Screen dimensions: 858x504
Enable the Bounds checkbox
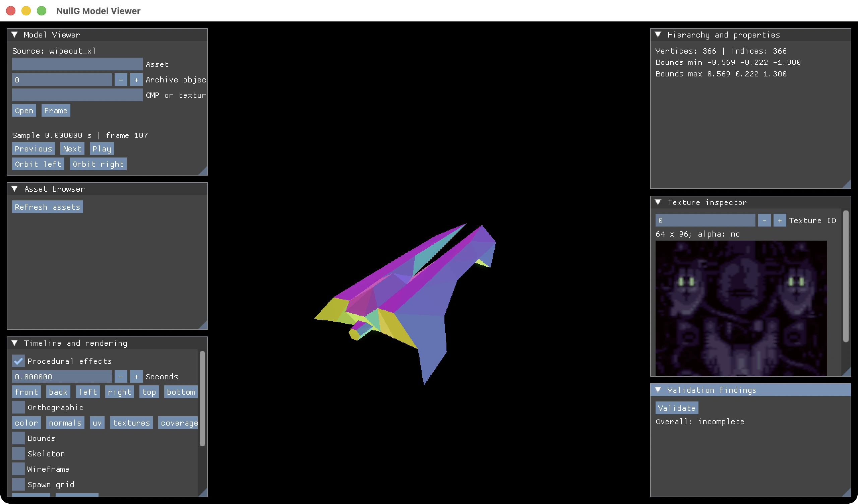(x=18, y=438)
